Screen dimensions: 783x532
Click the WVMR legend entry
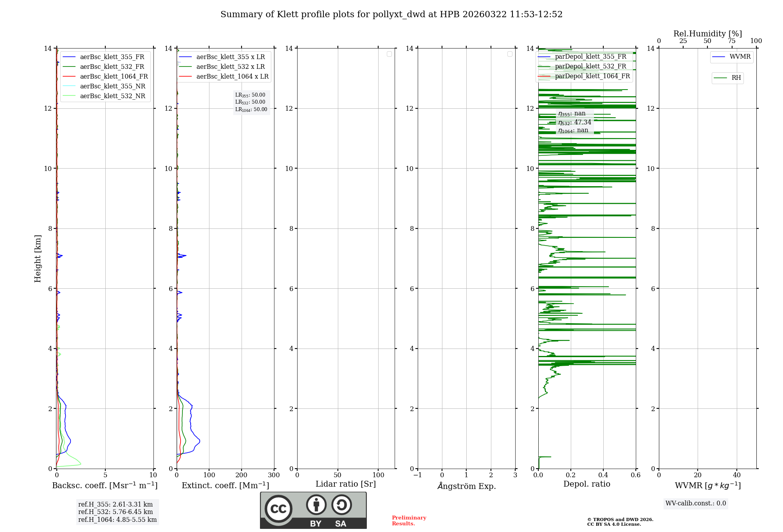[x=740, y=57]
